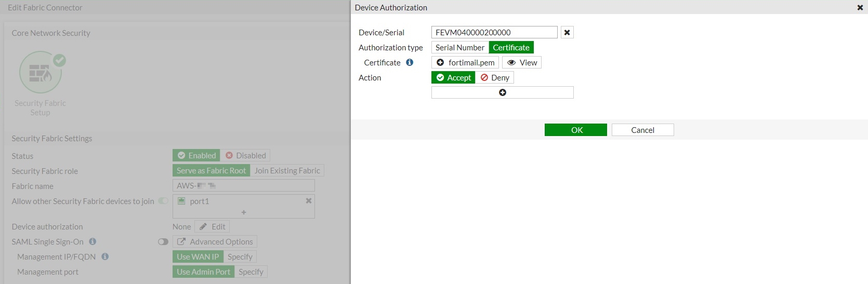Image resolution: width=868 pixels, height=284 pixels.
Task: Toggle SAML Single Sign-On switch
Action: pos(163,241)
